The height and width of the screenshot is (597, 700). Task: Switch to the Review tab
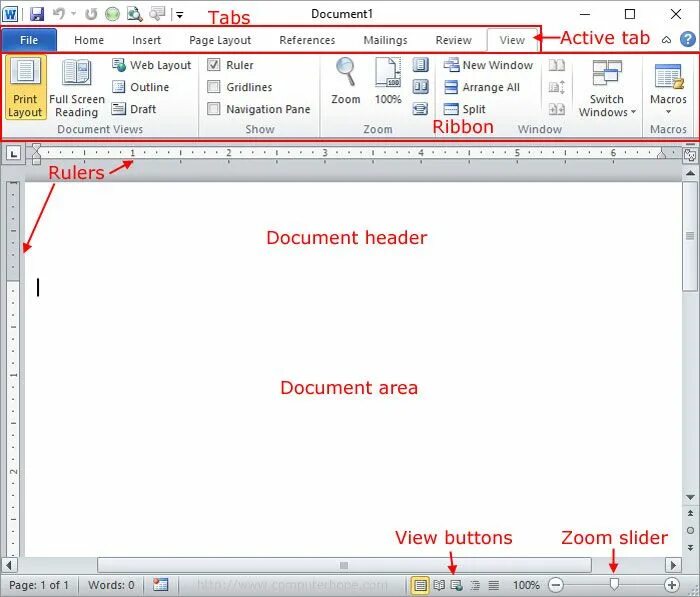(453, 40)
